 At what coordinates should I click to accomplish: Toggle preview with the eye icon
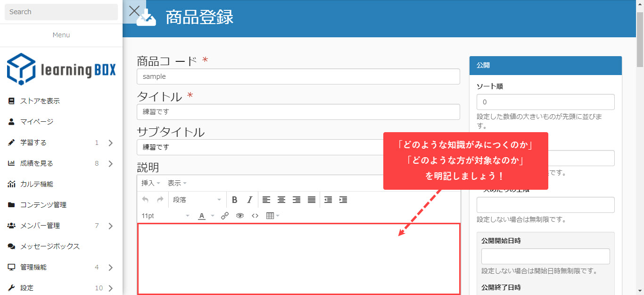(x=240, y=216)
